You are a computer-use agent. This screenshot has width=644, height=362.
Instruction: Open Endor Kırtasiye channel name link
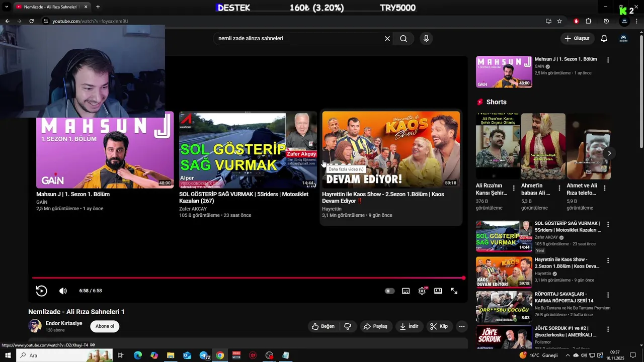64,323
